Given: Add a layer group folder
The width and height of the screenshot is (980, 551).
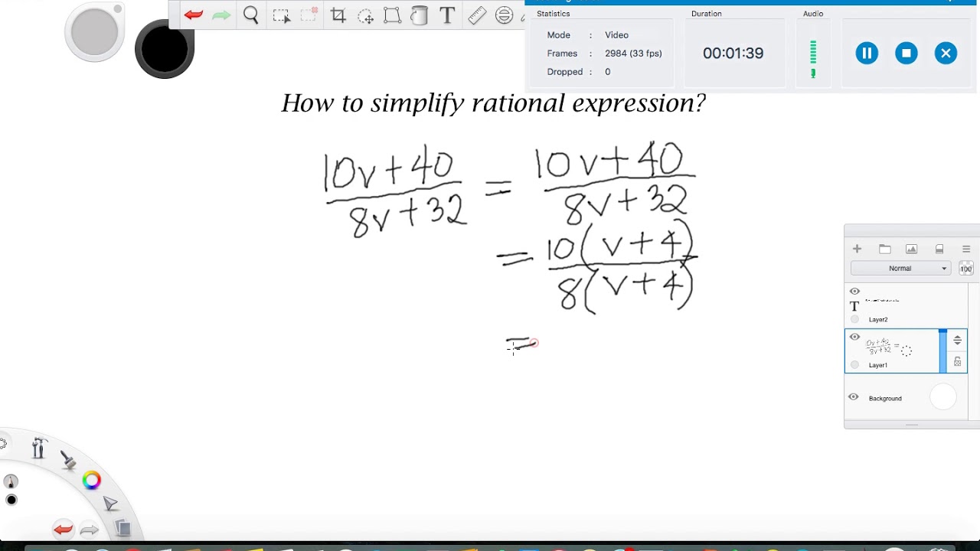Looking at the screenshot, I should (x=885, y=249).
